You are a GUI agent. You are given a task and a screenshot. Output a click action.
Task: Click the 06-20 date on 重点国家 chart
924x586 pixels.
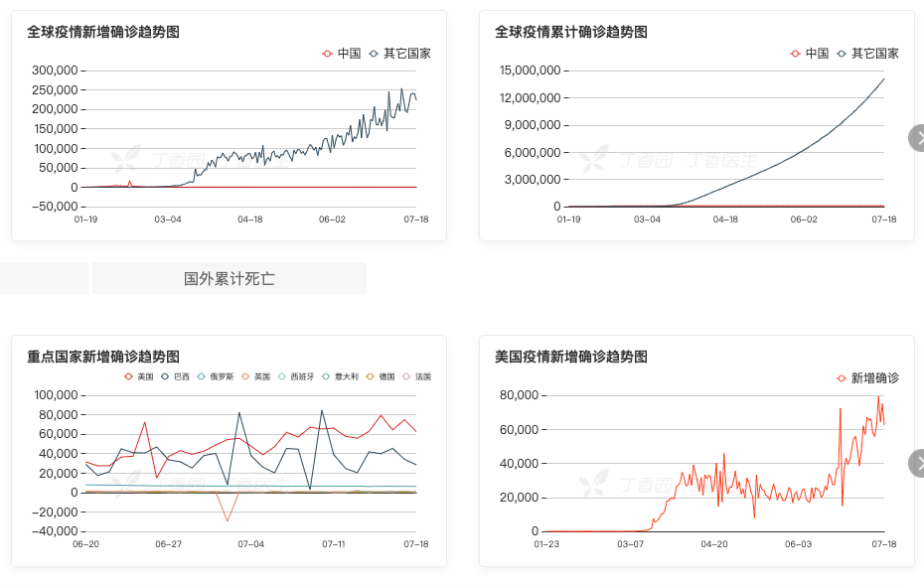coord(86,544)
